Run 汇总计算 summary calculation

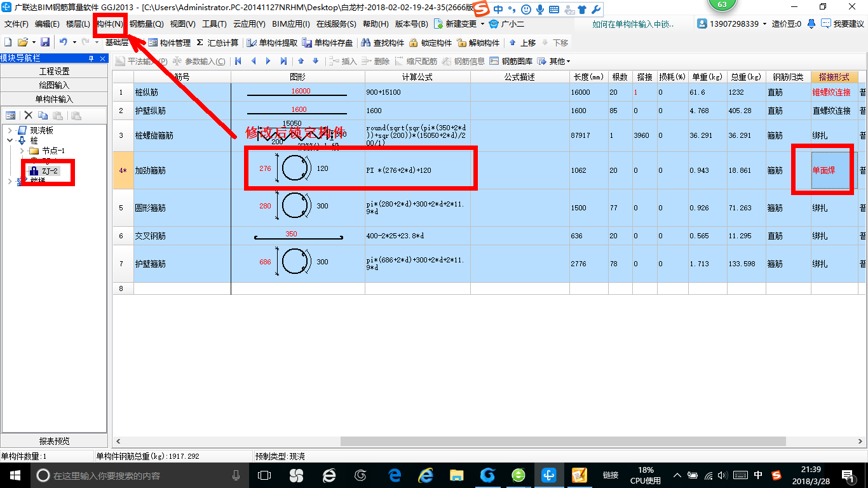tap(217, 43)
